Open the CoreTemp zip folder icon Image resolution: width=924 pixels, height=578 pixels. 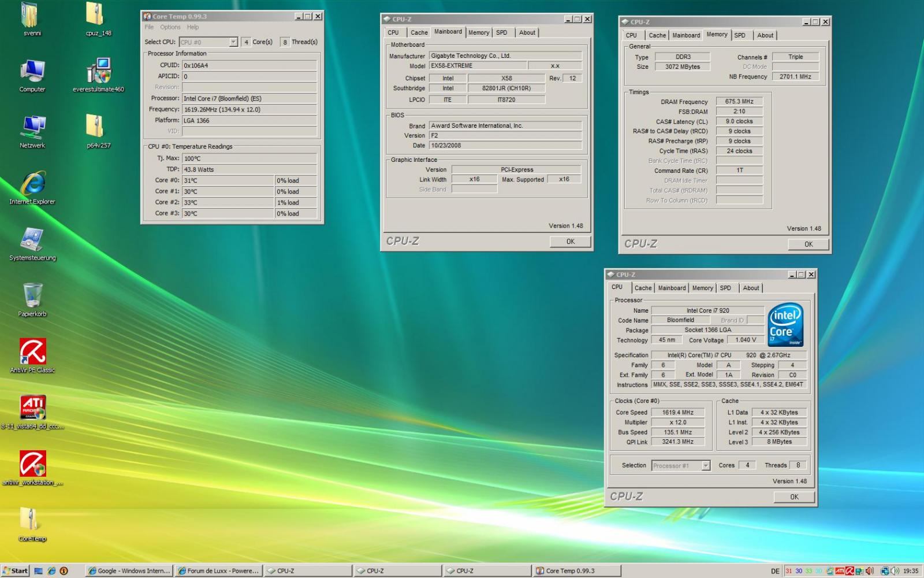pyautogui.click(x=32, y=524)
